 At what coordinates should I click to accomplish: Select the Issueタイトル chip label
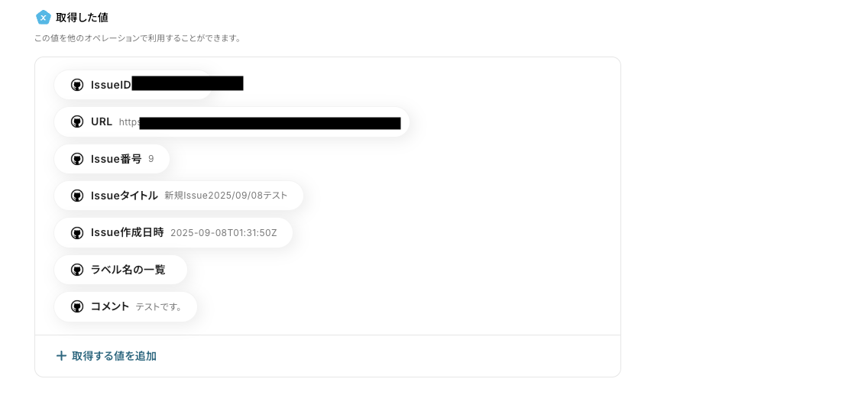(x=125, y=196)
